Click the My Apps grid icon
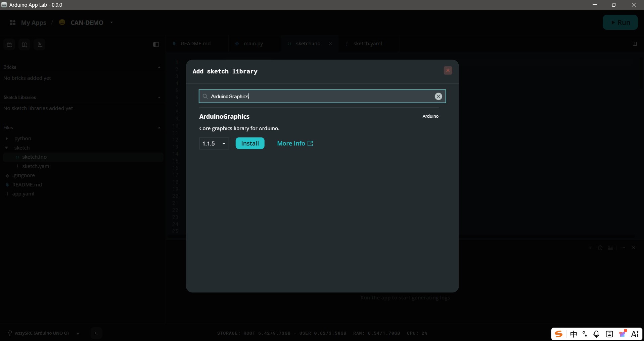This screenshot has height=341, width=644. point(13,23)
